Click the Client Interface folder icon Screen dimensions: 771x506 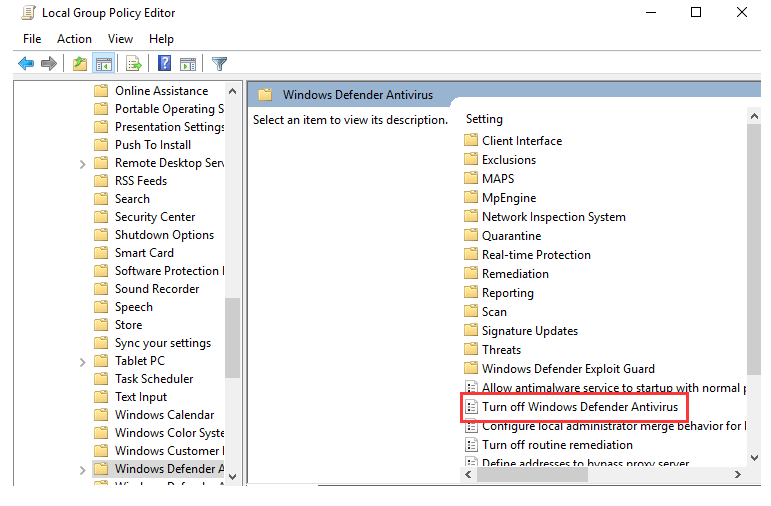471,140
